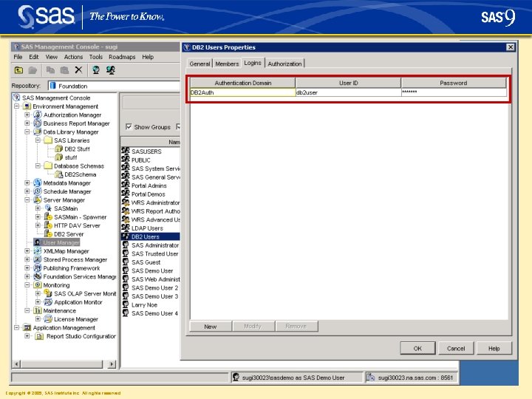Click the delete X toolbar icon
The height and width of the screenshot is (399, 532).
click(79, 70)
